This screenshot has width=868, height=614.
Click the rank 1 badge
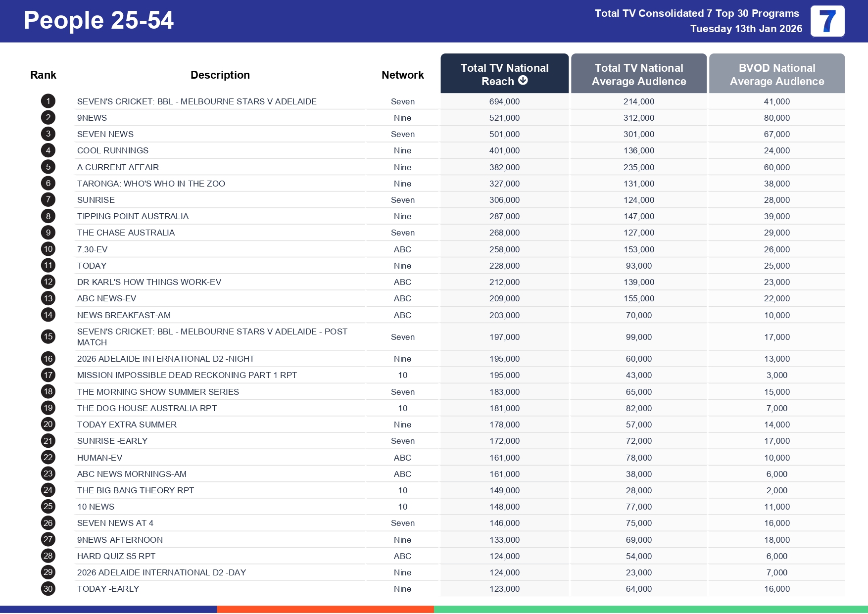(x=48, y=101)
